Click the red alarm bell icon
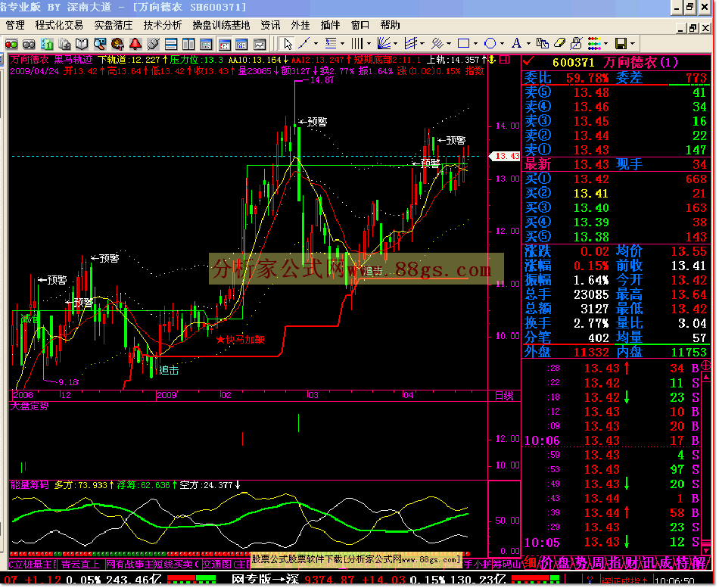Viewport: 719px width, 588px height. click(135, 44)
